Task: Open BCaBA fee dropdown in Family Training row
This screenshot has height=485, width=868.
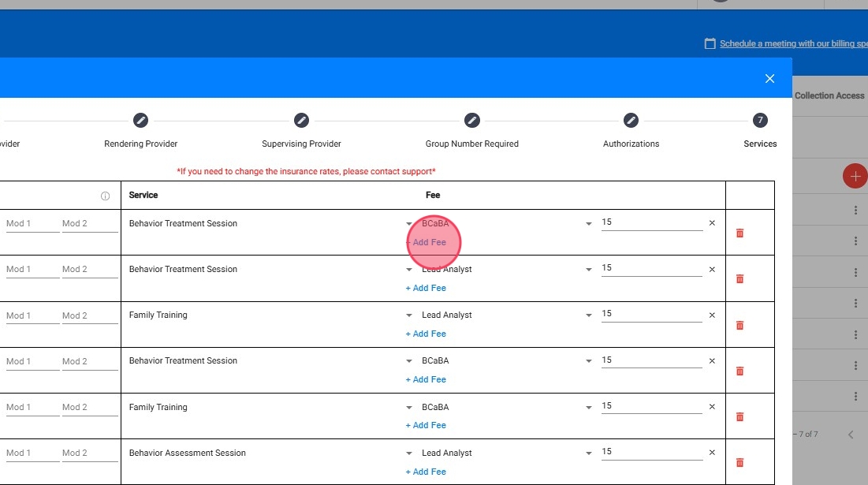Action: (x=588, y=408)
